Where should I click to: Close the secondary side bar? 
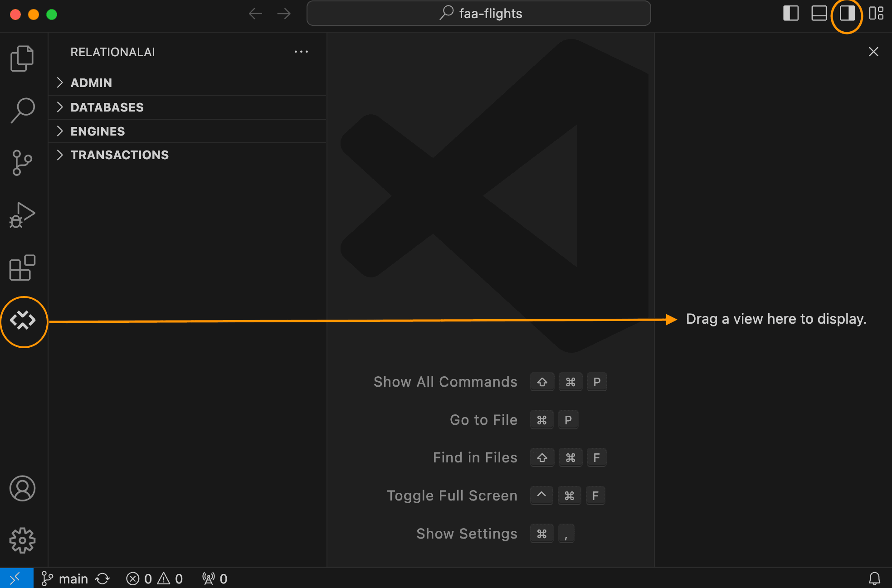tap(873, 52)
